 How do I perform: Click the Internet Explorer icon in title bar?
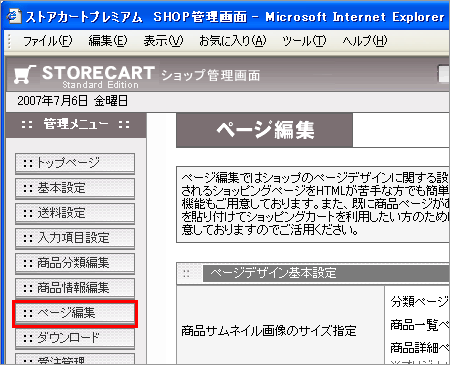[14, 16]
